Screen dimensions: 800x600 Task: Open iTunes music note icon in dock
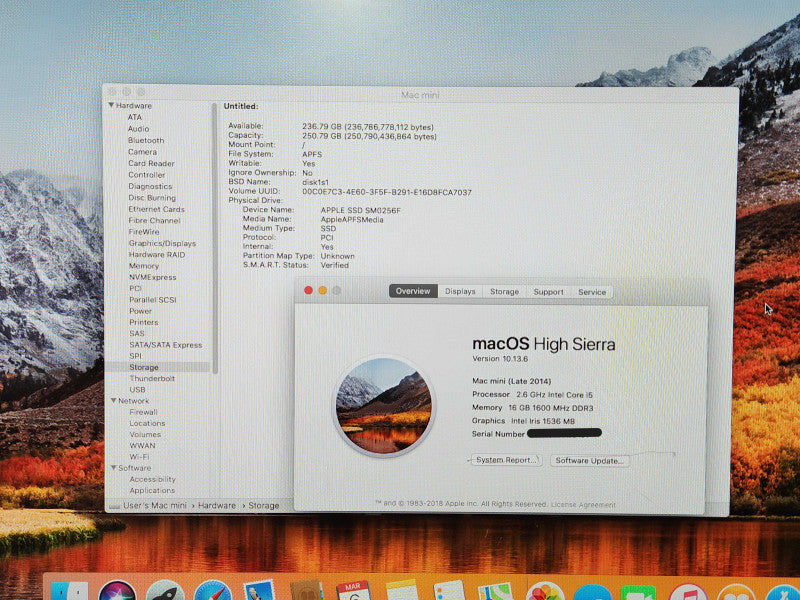pos(688,594)
